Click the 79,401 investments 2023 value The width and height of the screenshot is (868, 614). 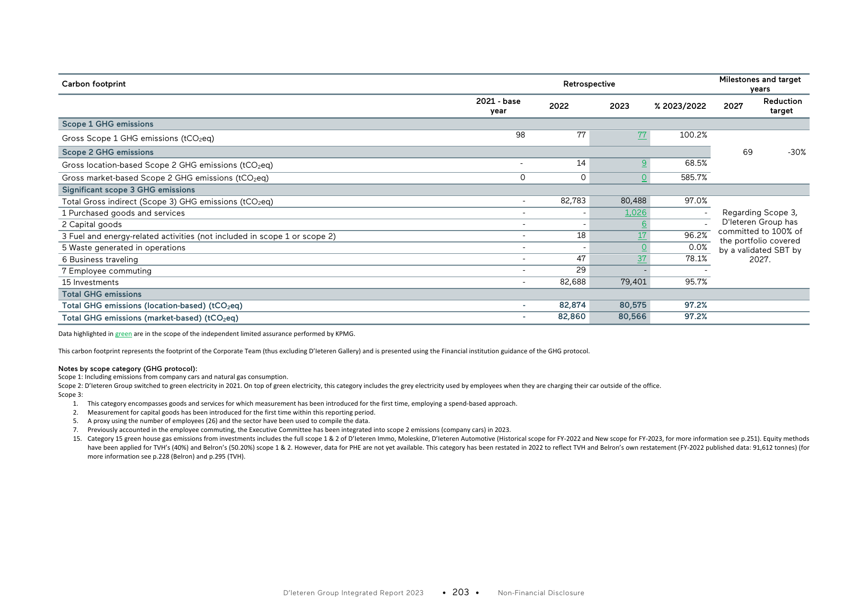pos(633,282)
